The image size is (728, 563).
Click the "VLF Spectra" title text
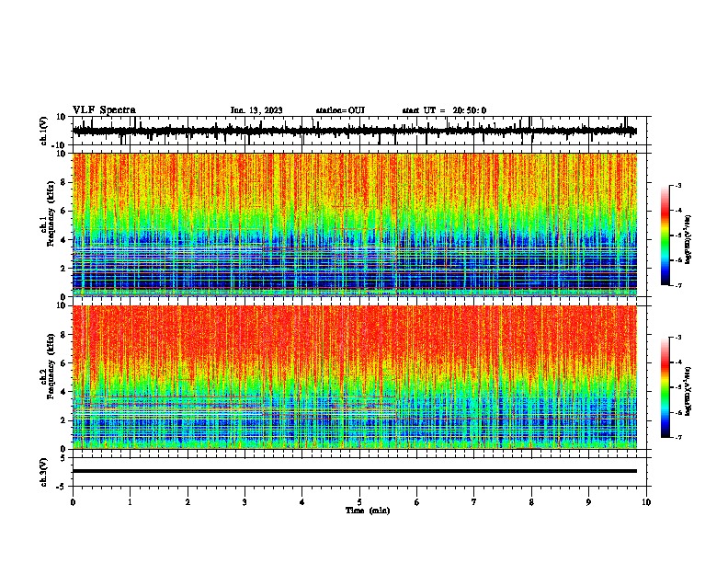coord(104,110)
